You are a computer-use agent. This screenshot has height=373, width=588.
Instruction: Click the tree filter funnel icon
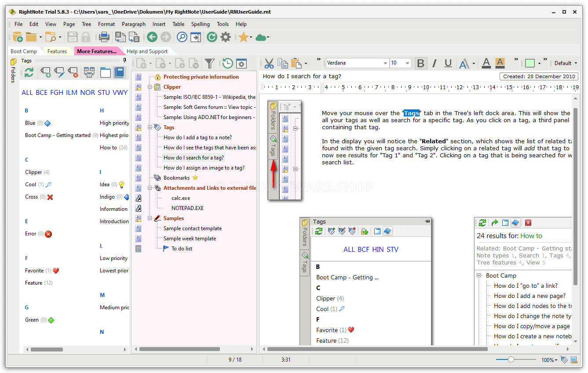coord(210,64)
